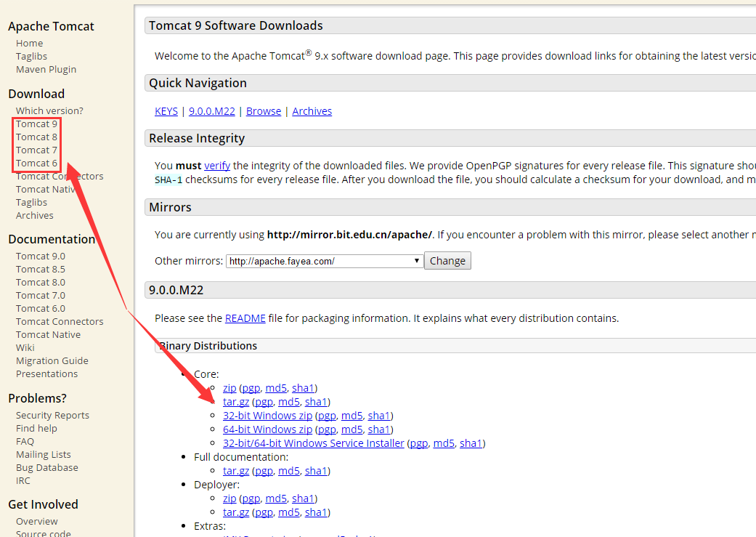756x537 pixels.
Task: Select Tomcat 9 in Download sidebar
Action: tap(36, 124)
